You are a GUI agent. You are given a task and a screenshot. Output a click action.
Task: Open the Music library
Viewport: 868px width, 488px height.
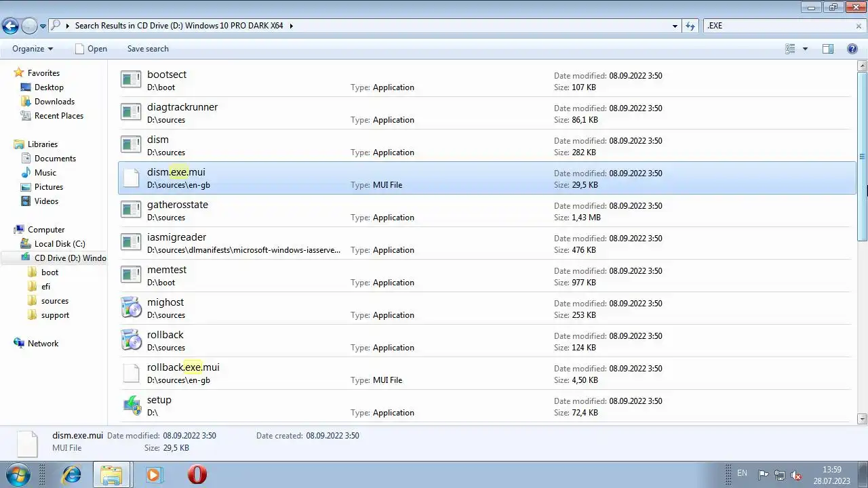click(x=45, y=173)
